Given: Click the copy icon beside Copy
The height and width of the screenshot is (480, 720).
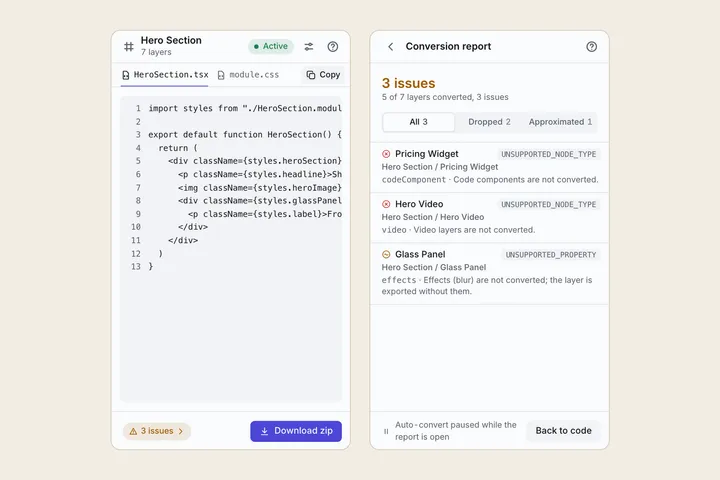Looking at the screenshot, I should pyautogui.click(x=311, y=75).
